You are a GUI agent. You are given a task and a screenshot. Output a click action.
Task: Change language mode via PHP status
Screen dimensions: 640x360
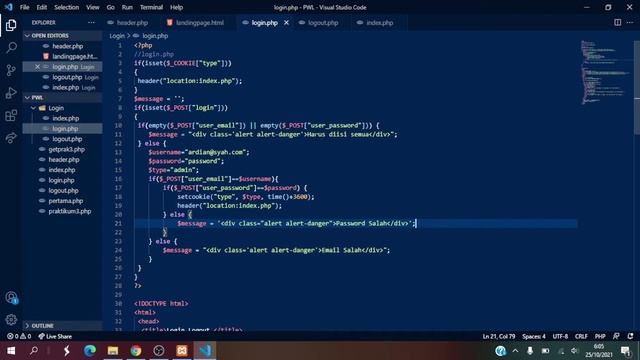(600, 336)
